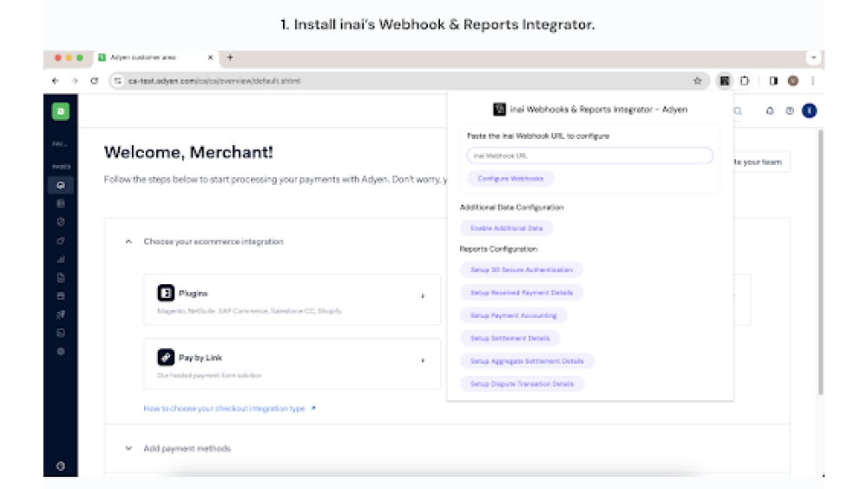The width and height of the screenshot is (868, 489).
Task: Open the gear icon in Adyen sidebar
Action: click(61, 352)
